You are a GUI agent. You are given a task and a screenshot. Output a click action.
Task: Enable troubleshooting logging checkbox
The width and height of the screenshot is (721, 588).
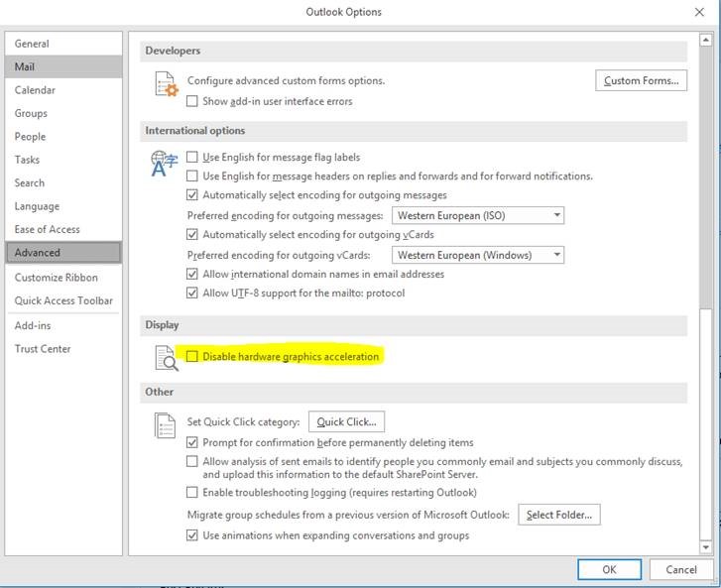pos(192,493)
